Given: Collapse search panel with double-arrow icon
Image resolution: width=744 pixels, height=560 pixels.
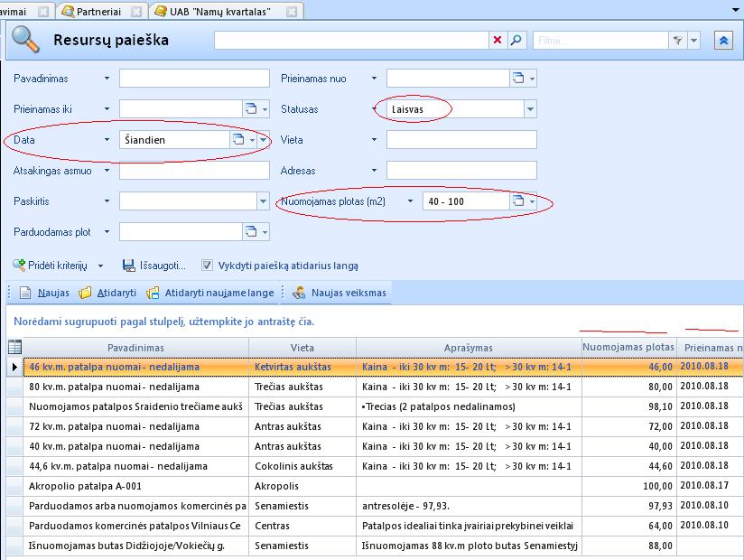Looking at the screenshot, I should [723, 41].
